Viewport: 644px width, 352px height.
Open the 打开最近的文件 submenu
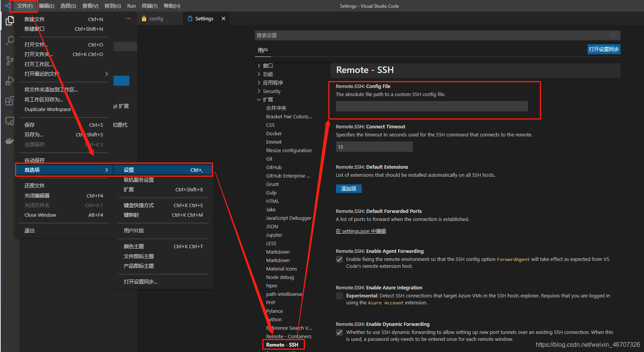click(64, 74)
